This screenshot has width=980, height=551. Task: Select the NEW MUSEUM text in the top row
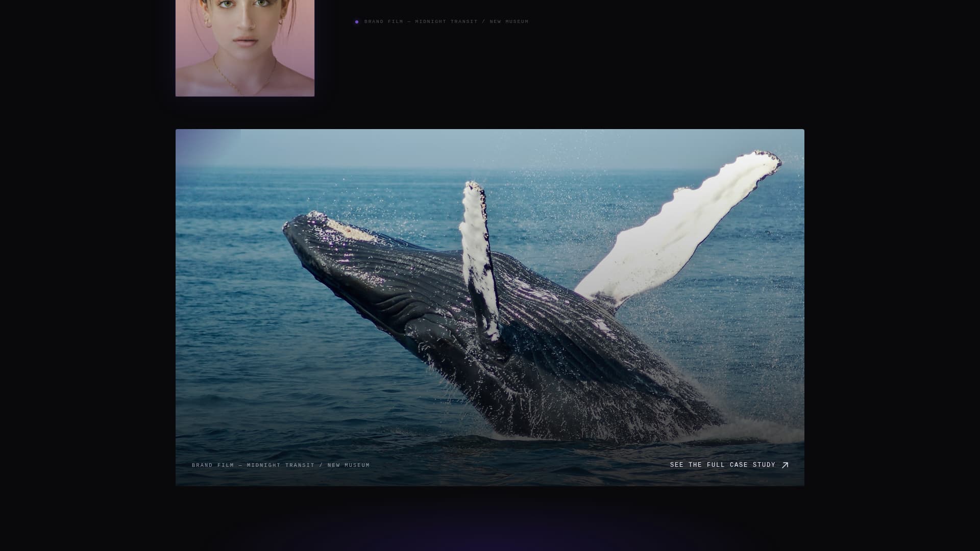click(x=508, y=21)
